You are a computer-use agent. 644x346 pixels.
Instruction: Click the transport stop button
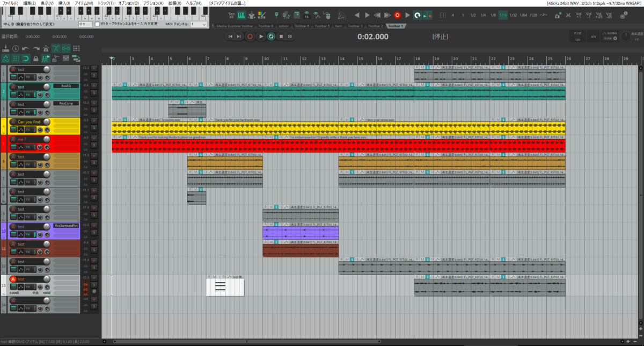[281, 37]
